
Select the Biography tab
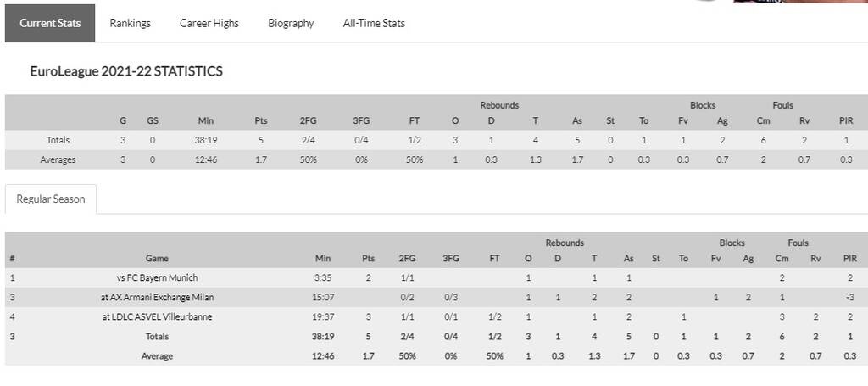click(291, 23)
